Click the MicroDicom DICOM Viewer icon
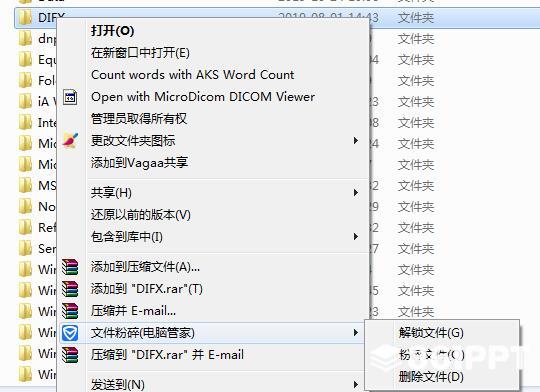 (70, 97)
